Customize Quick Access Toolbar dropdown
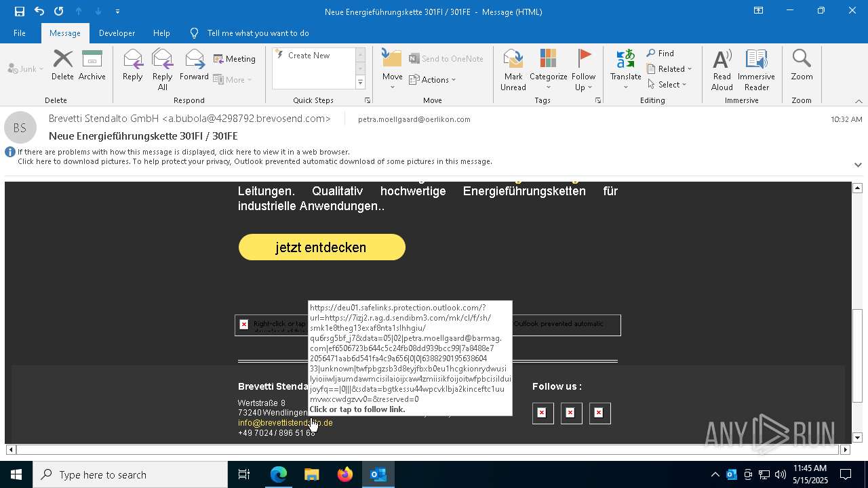 coord(118,12)
